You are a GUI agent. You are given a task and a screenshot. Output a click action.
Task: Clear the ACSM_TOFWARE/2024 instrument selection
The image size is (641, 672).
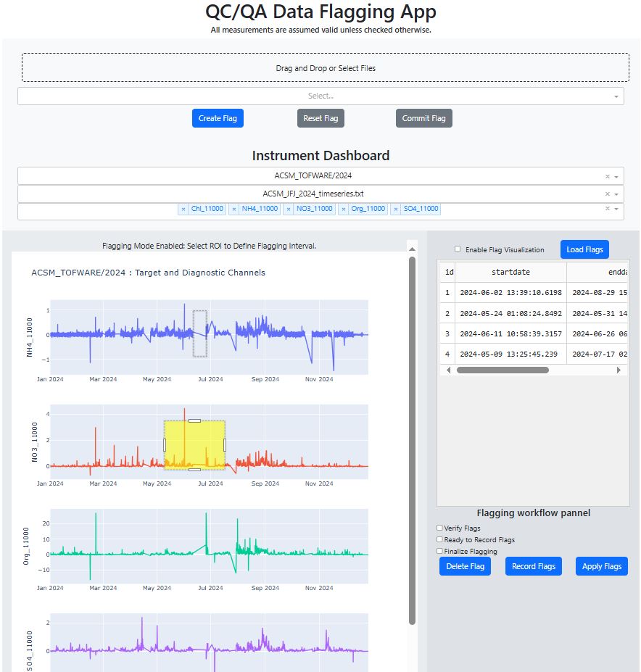608,176
